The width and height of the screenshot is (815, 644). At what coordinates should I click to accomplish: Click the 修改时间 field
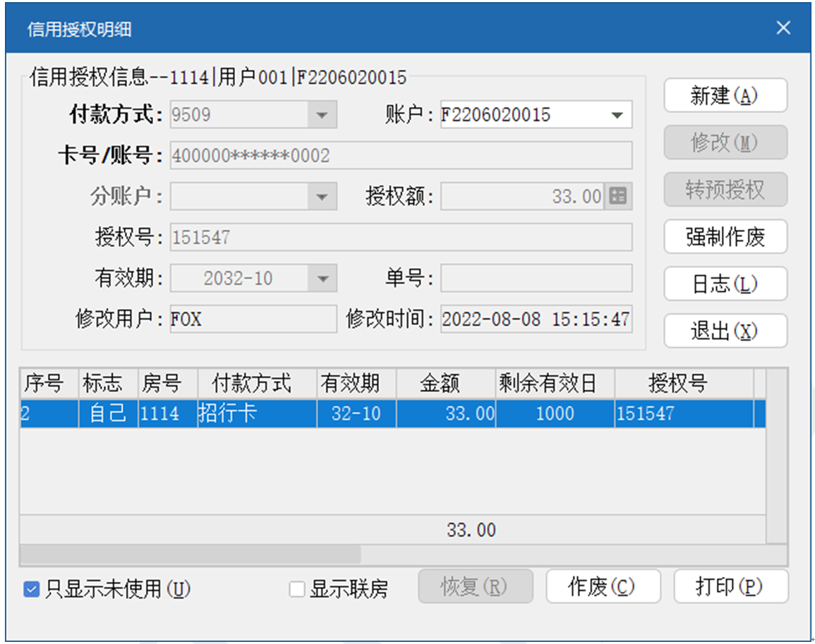536,319
